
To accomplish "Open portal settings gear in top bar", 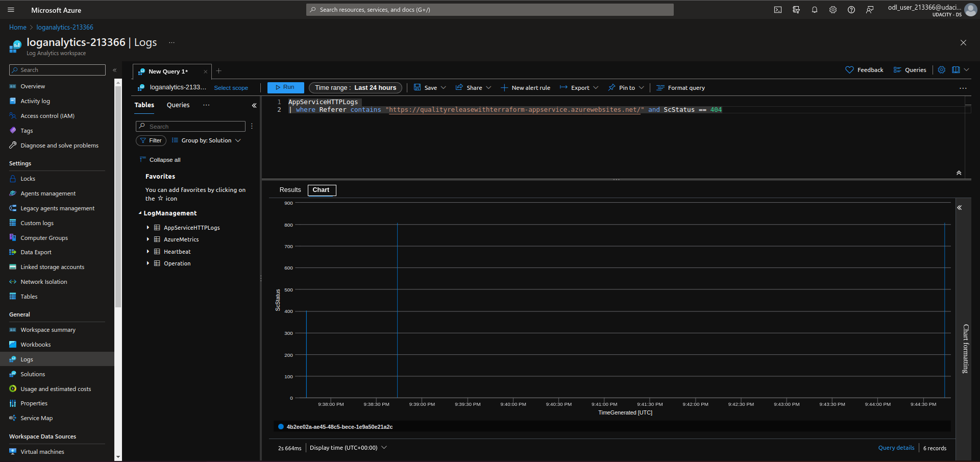I will pyautogui.click(x=833, y=10).
